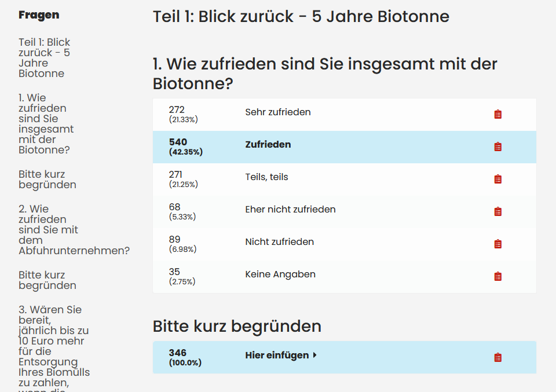The image size is (556, 392).
Task: Click clipboard icon in Nicht zufrieden row
Action: (x=498, y=244)
